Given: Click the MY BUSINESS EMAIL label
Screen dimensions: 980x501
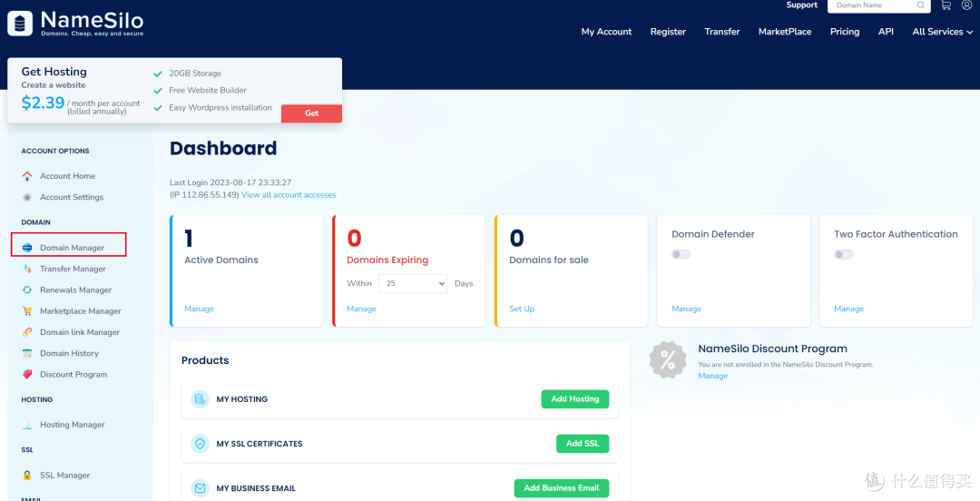Looking at the screenshot, I should click(x=256, y=488).
